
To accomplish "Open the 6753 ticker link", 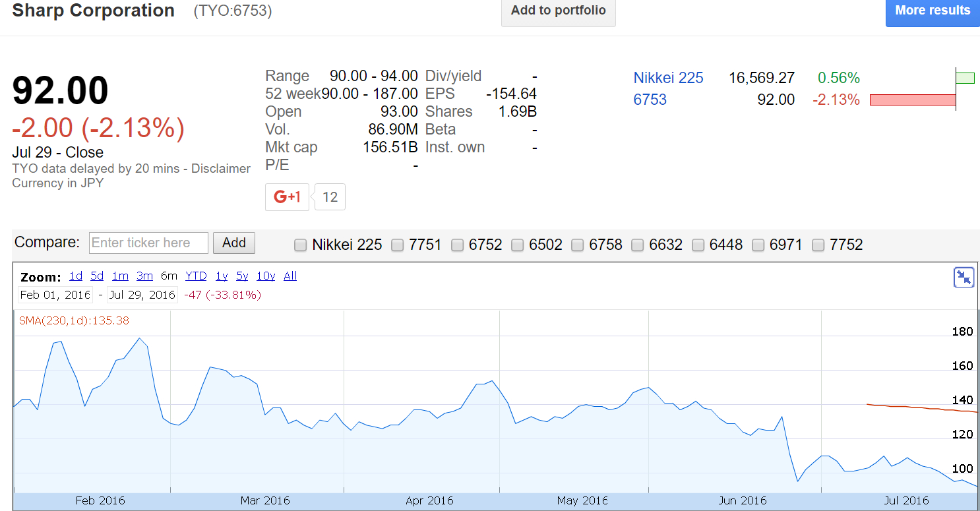I will click(650, 100).
